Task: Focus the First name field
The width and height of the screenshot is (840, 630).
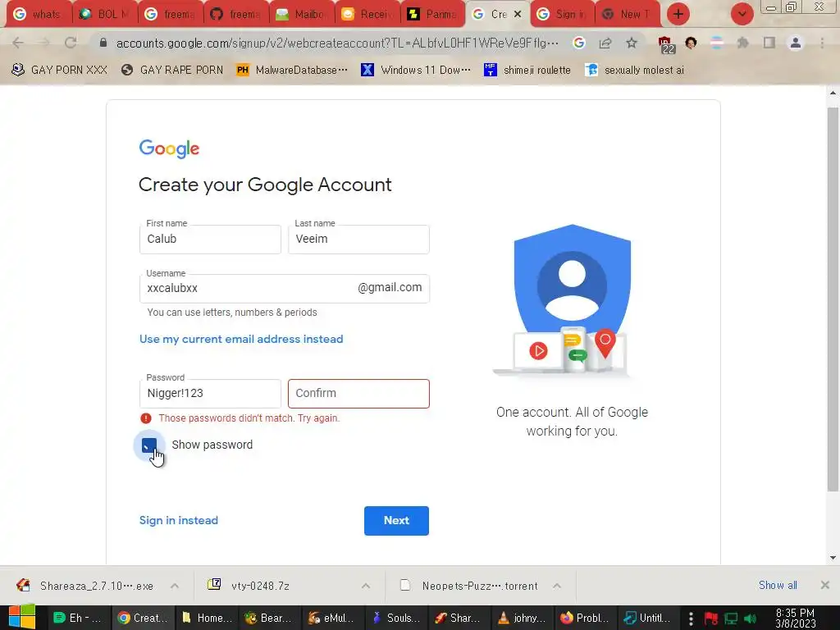Action: [x=210, y=239]
